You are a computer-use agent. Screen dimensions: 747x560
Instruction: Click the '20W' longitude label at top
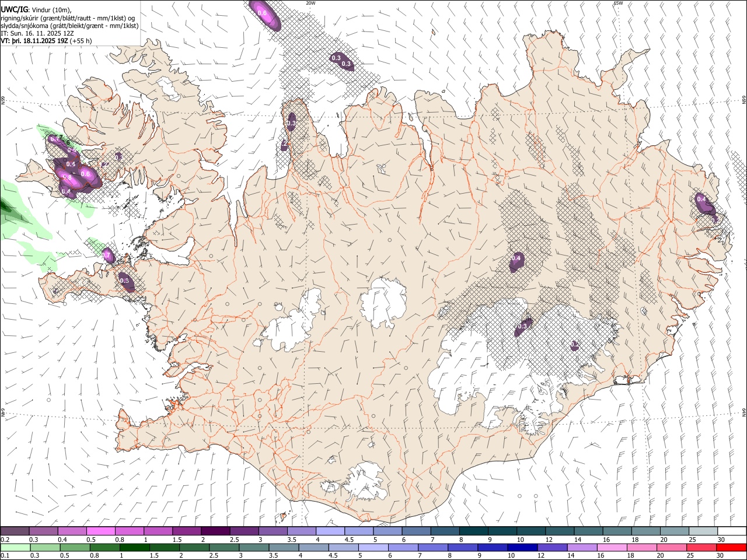[310, 3]
